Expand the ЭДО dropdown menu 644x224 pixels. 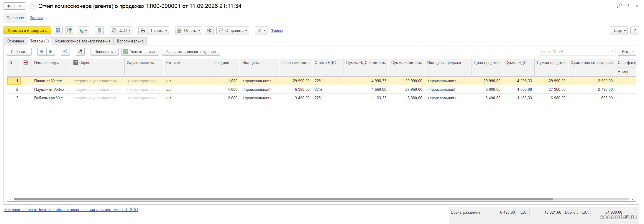[x=121, y=30]
